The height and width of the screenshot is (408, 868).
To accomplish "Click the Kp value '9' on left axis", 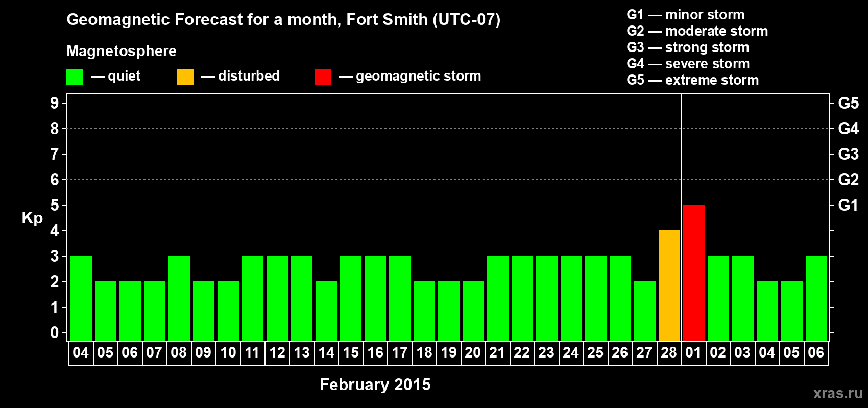I will 55,103.
